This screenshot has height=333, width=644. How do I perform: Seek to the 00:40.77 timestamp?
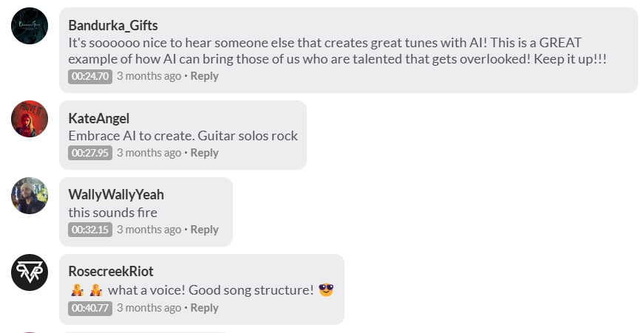click(90, 308)
